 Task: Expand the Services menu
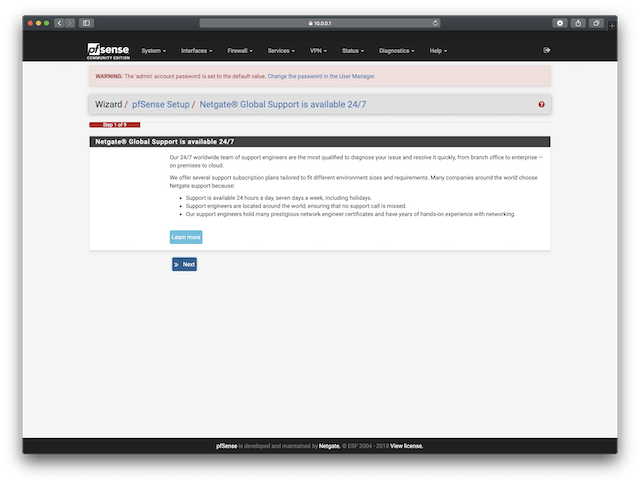pos(281,51)
